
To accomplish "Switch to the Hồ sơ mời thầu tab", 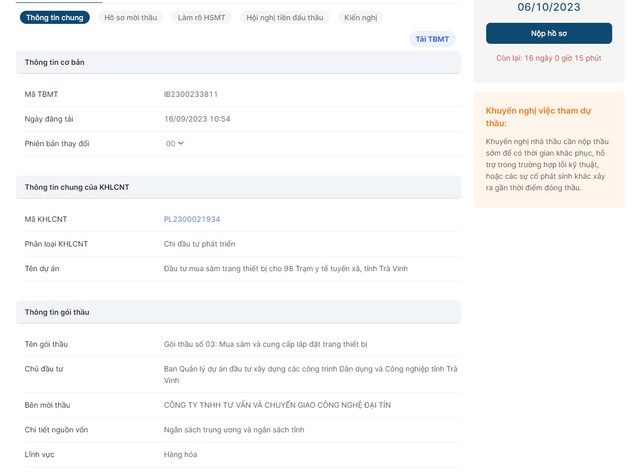I will point(129,18).
